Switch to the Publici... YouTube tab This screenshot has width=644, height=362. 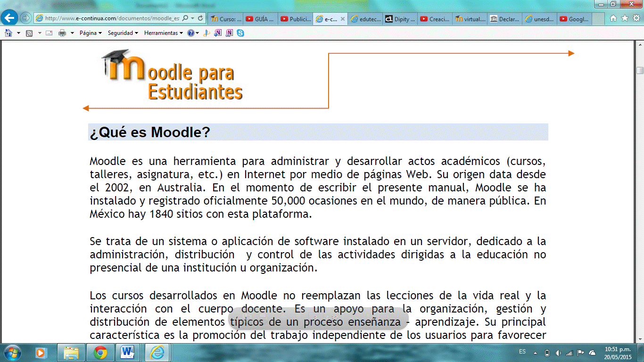[296, 19]
